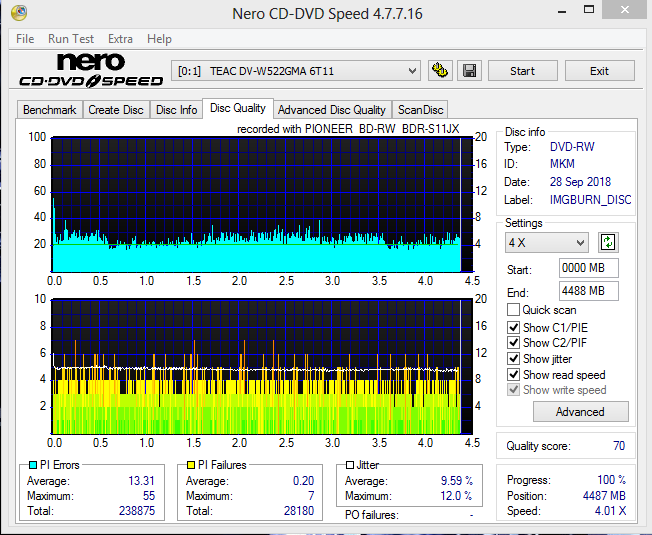The image size is (652, 535).
Task: Click the greyed Show write speed checkbox
Action: (x=514, y=390)
